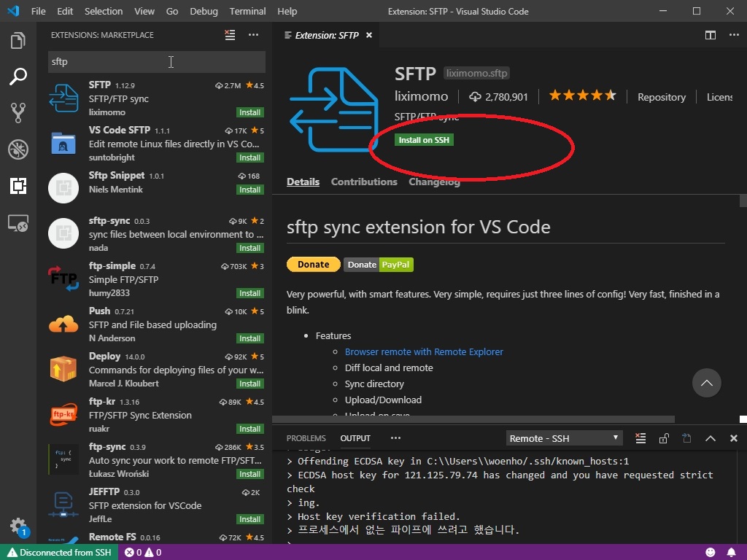Install the Push extension by N Anderson
This screenshot has width=747, height=560.
click(x=250, y=338)
